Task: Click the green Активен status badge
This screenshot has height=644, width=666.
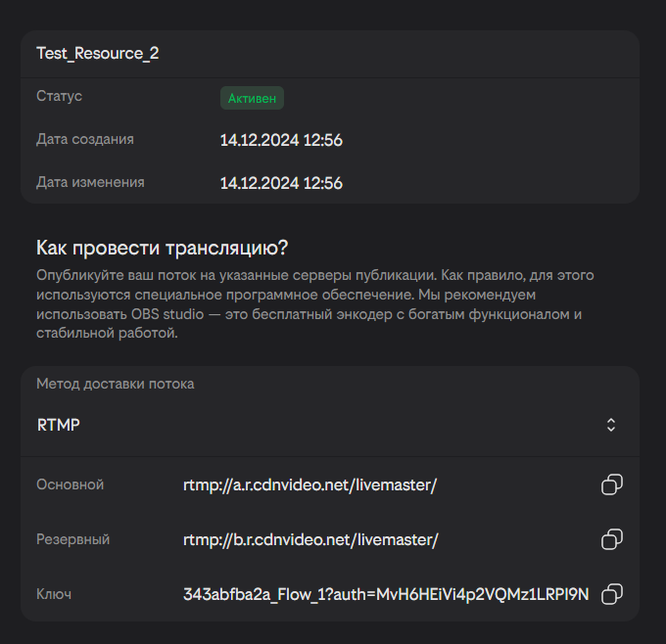Action: [x=252, y=98]
